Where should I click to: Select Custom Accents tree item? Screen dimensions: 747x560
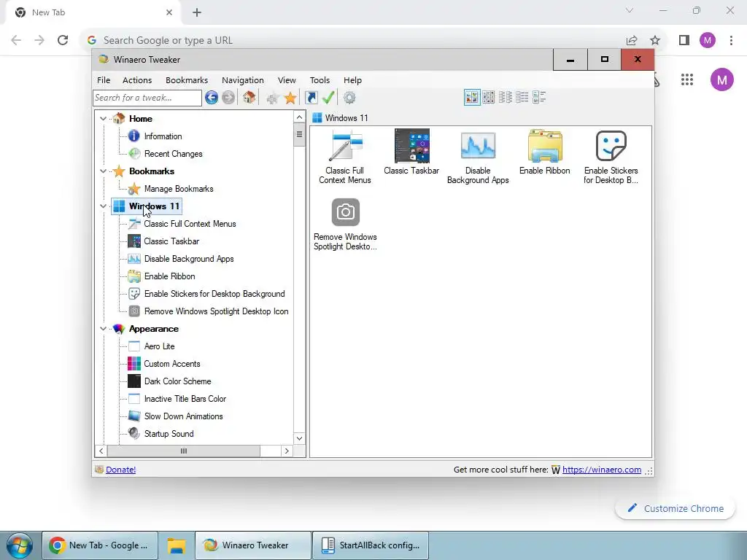172,364
